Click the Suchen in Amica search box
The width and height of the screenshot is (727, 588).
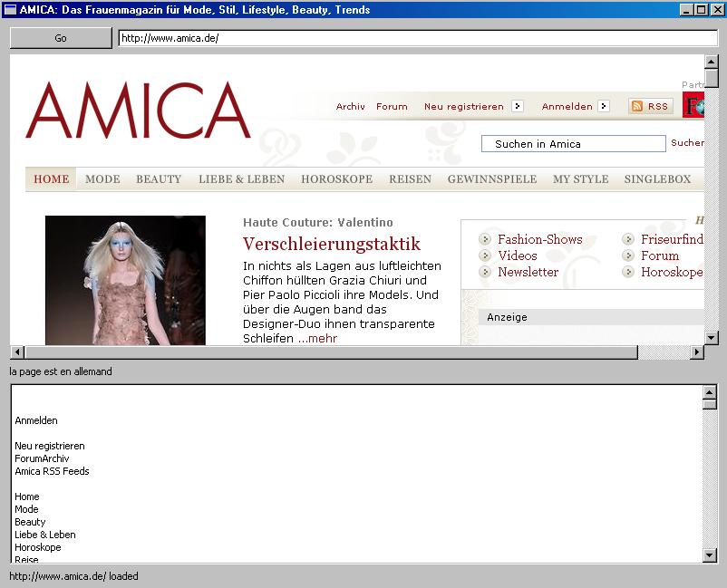tap(574, 144)
